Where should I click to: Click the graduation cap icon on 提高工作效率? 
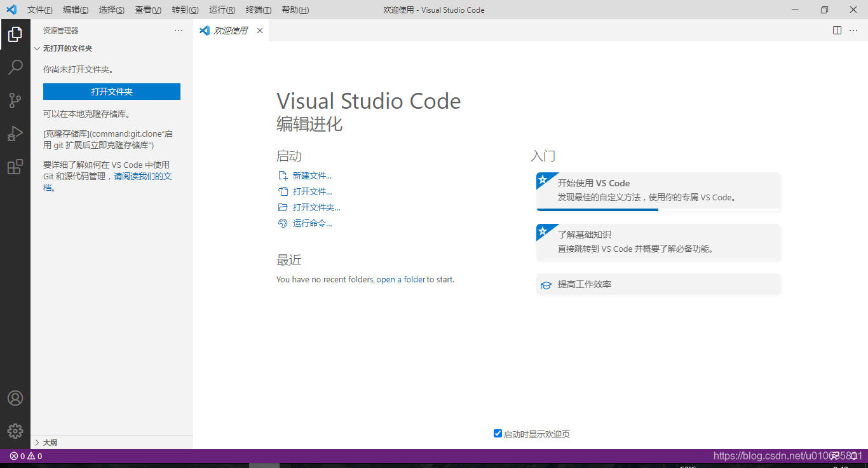click(546, 285)
